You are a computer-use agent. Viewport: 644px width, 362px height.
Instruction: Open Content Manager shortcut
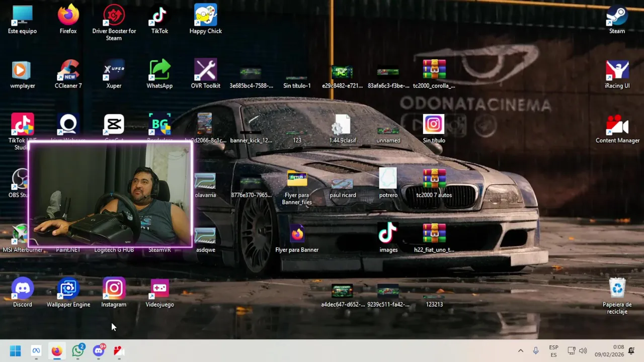(x=617, y=129)
